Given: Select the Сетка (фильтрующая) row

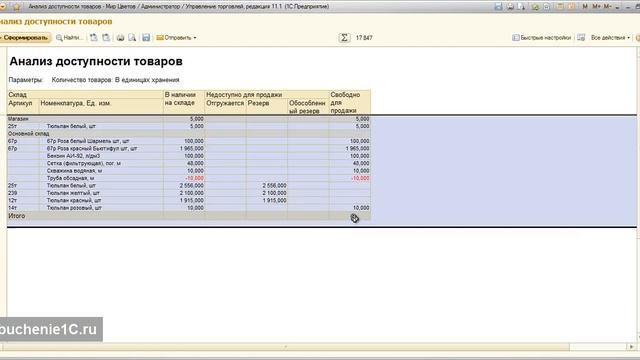Looking at the screenshot, I should pos(189,163).
